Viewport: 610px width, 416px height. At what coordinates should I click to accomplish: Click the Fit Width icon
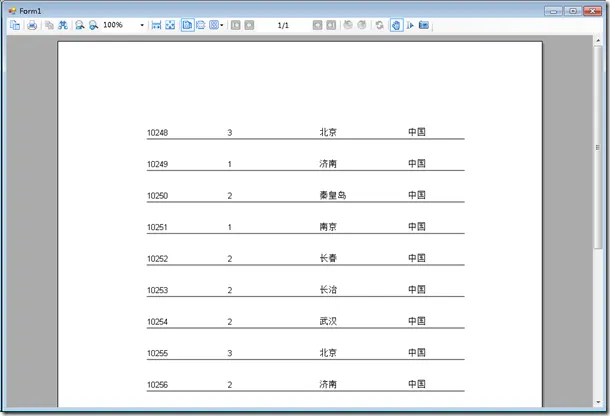coord(156,25)
